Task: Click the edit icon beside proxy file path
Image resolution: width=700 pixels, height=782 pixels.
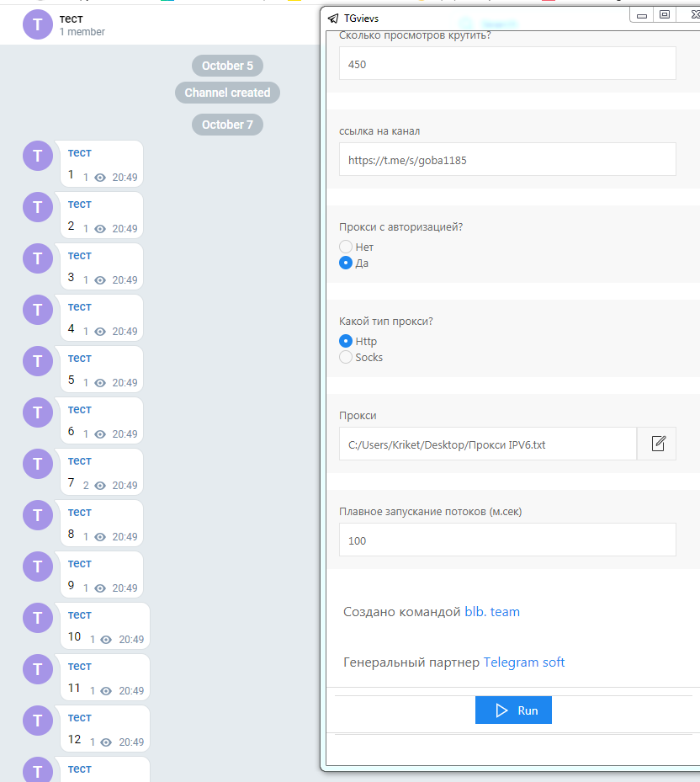Action: (657, 444)
